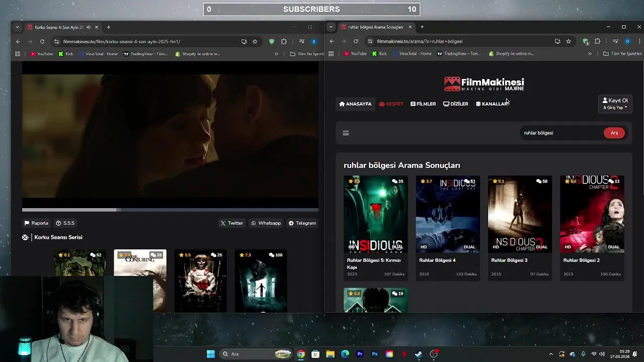Click the FilmMakinesi site logo

(x=484, y=84)
